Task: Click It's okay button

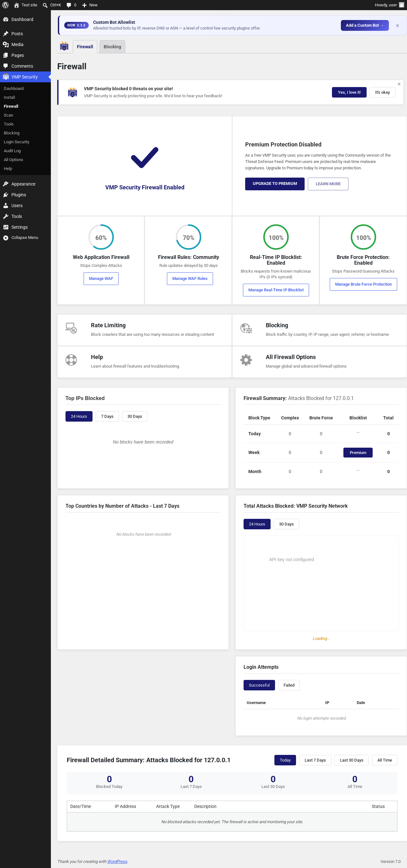Action: 383,92
